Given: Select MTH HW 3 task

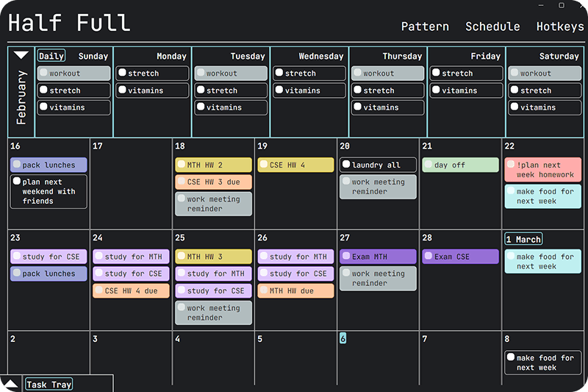Looking at the screenshot, I should 213,257.
